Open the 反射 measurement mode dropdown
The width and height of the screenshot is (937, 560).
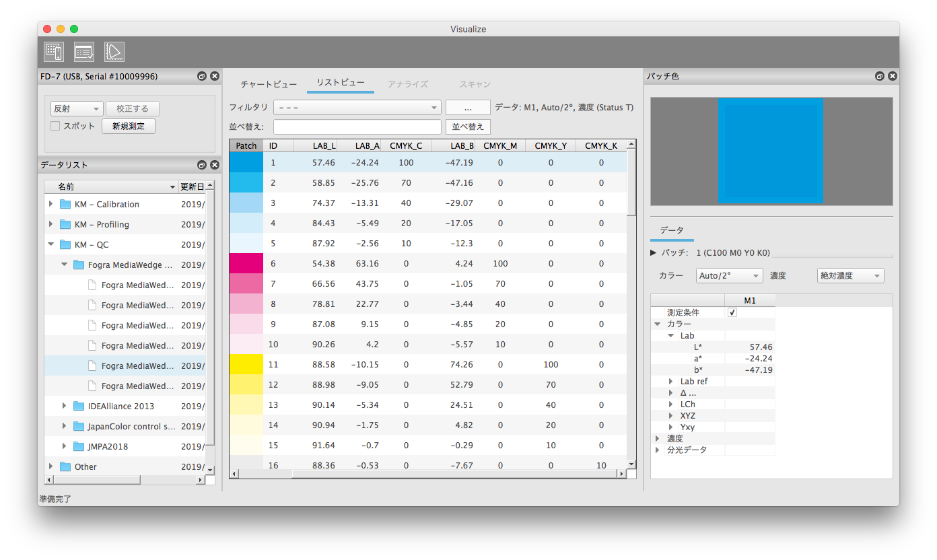[x=77, y=109]
